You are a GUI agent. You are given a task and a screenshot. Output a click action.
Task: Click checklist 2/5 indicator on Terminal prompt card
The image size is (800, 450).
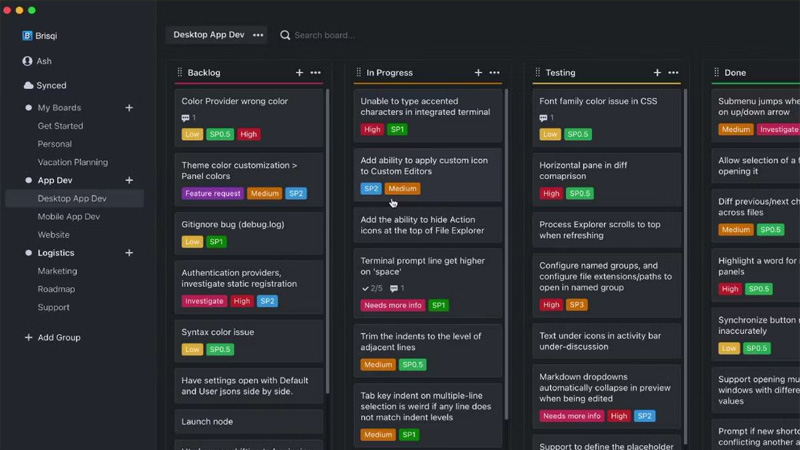371,289
